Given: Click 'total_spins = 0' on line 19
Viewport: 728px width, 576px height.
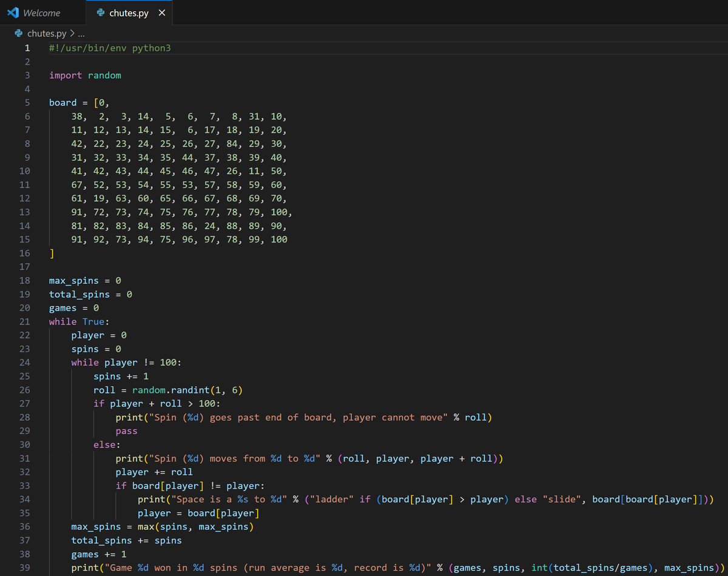Looking at the screenshot, I should click(90, 294).
